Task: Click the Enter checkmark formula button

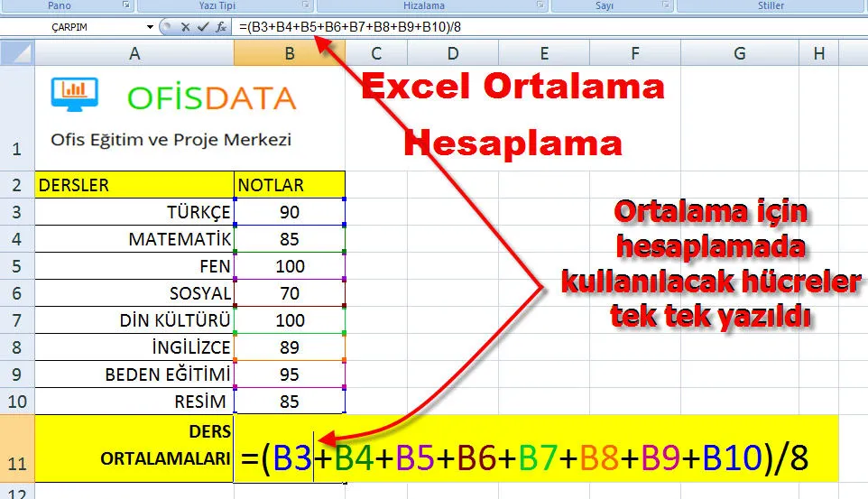Action: (x=203, y=27)
